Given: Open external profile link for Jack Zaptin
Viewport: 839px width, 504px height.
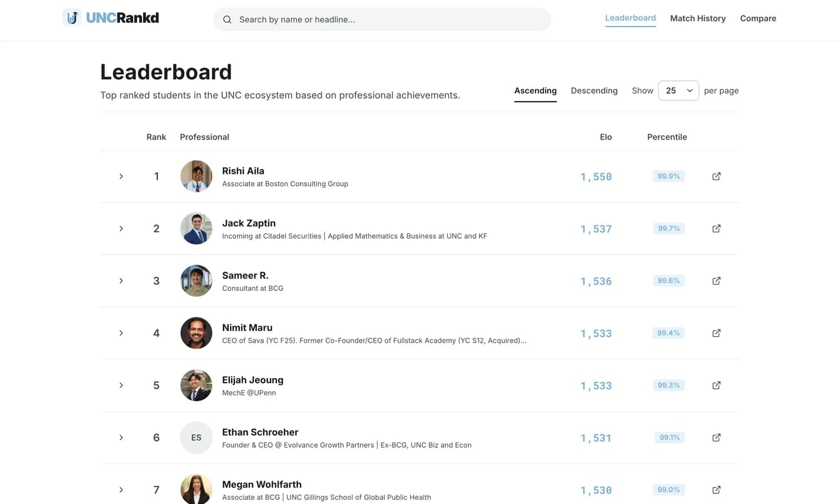Looking at the screenshot, I should pyautogui.click(x=716, y=228).
